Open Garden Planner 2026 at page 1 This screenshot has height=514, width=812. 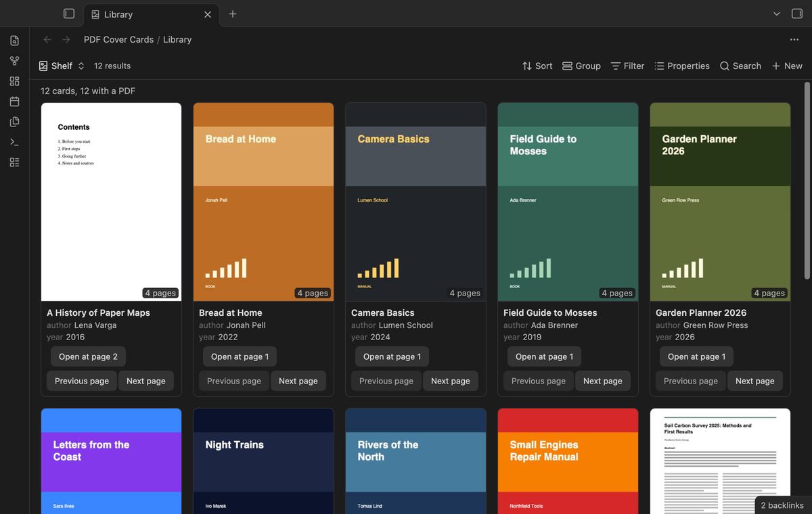pyautogui.click(x=696, y=356)
